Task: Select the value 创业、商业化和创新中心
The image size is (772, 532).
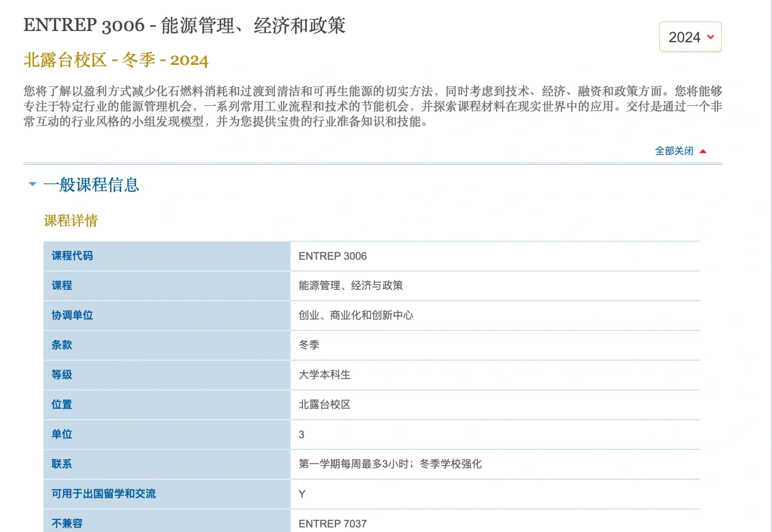Action: click(x=356, y=315)
